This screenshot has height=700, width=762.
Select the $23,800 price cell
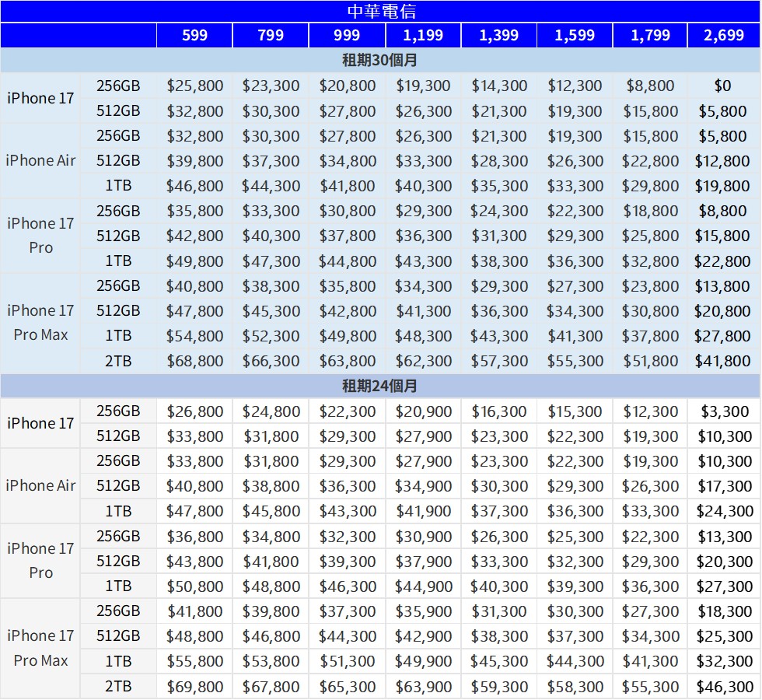coord(650,286)
